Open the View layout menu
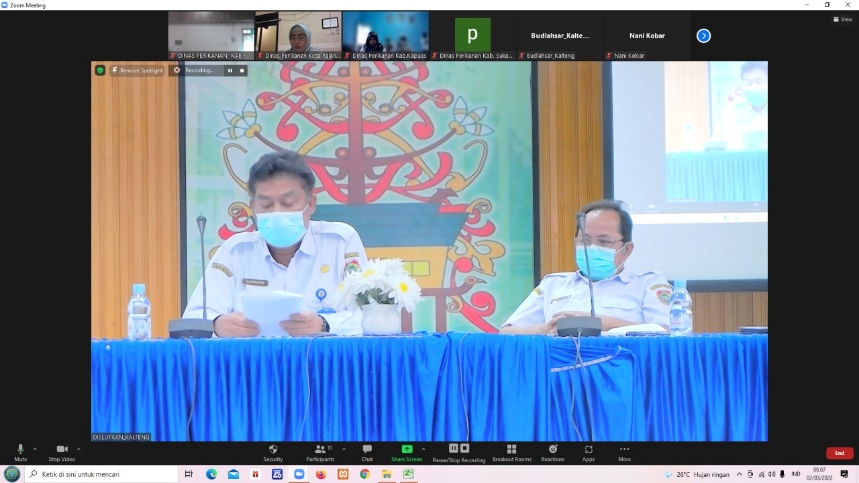 (x=842, y=19)
